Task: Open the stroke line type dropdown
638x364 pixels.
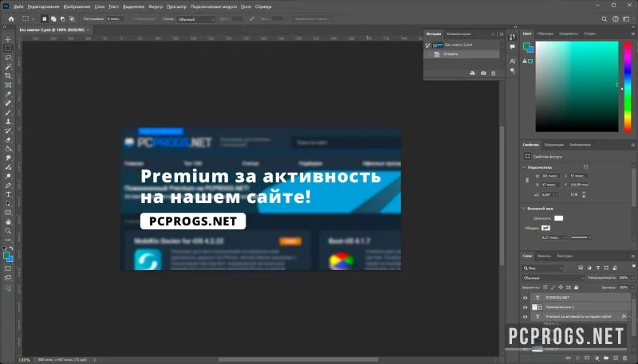Action: point(581,237)
